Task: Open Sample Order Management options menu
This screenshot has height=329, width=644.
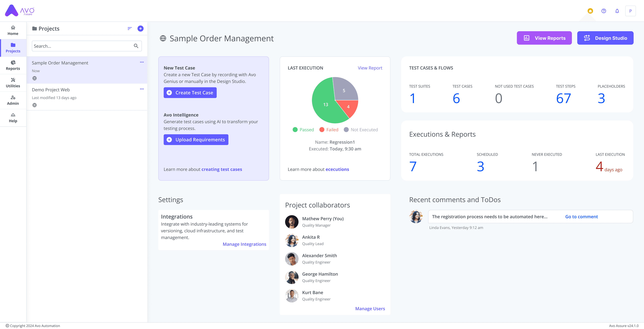Action: pyautogui.click(x=142, y=62)
